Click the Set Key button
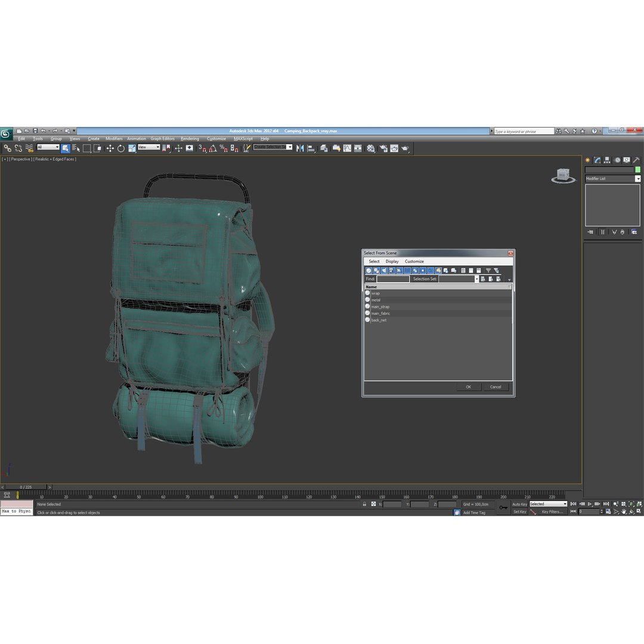 tap(519, 512)
